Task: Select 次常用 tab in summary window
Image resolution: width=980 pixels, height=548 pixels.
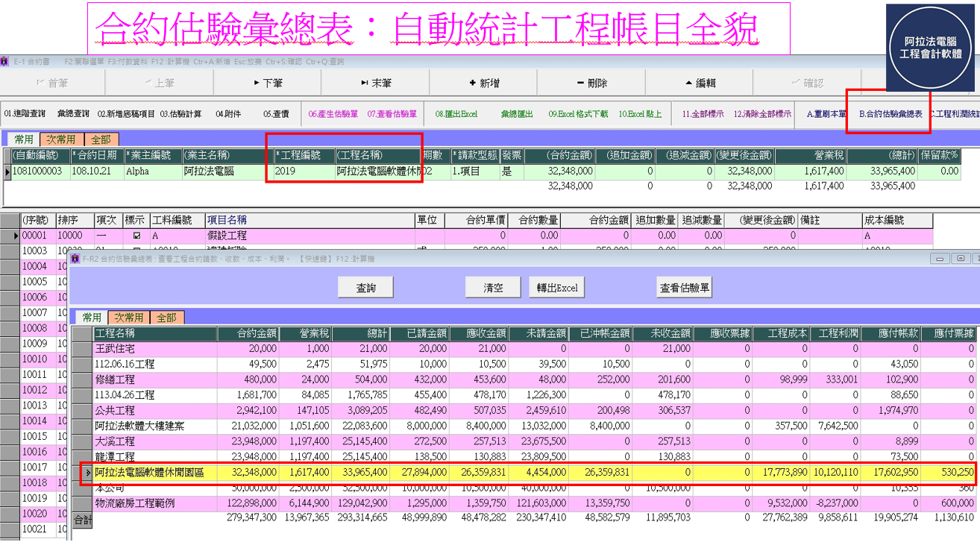Action: [128, 318]
